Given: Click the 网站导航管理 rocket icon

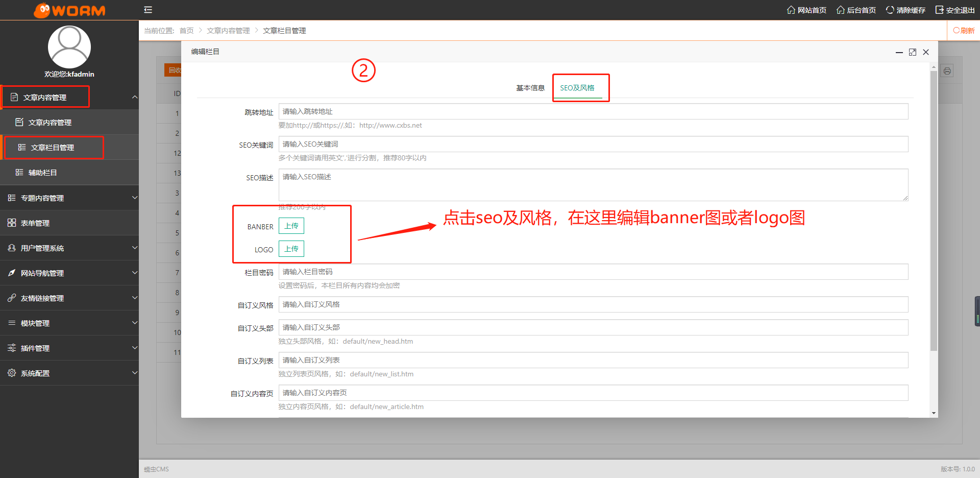Looking at the screenshot, I should tap(12, 273).
